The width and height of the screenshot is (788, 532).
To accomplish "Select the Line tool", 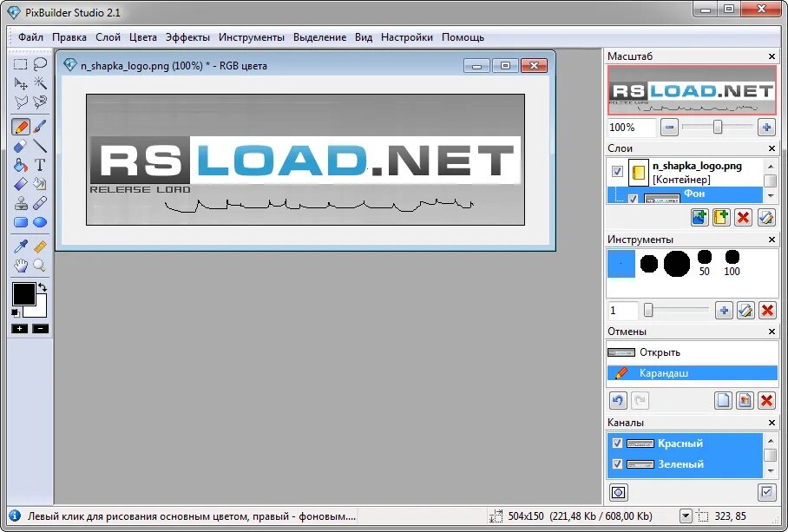I will 40,146.
